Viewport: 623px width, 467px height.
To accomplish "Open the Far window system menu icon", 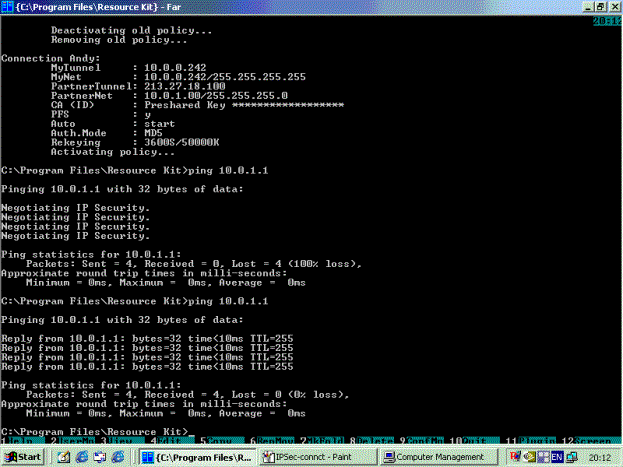I will (7, 7).
